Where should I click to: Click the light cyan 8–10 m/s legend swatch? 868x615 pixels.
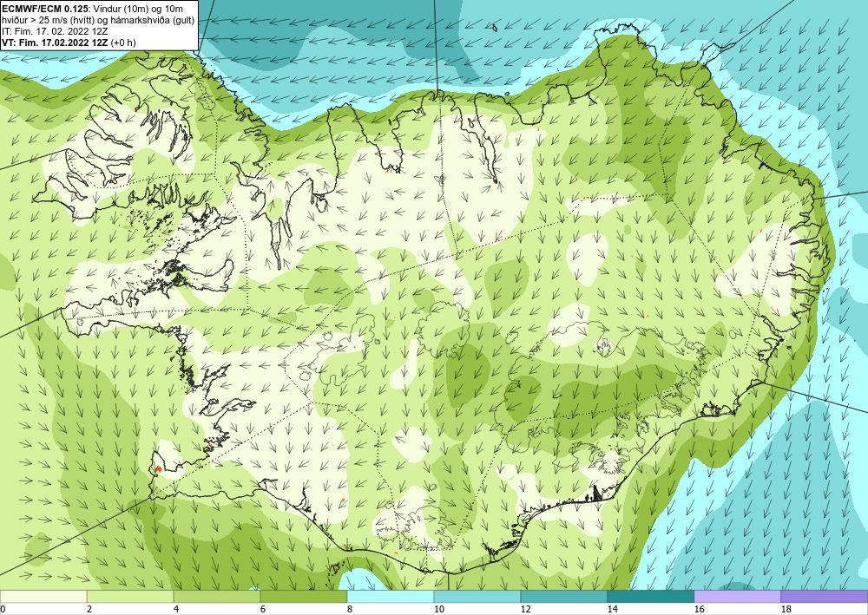point(391,597)
